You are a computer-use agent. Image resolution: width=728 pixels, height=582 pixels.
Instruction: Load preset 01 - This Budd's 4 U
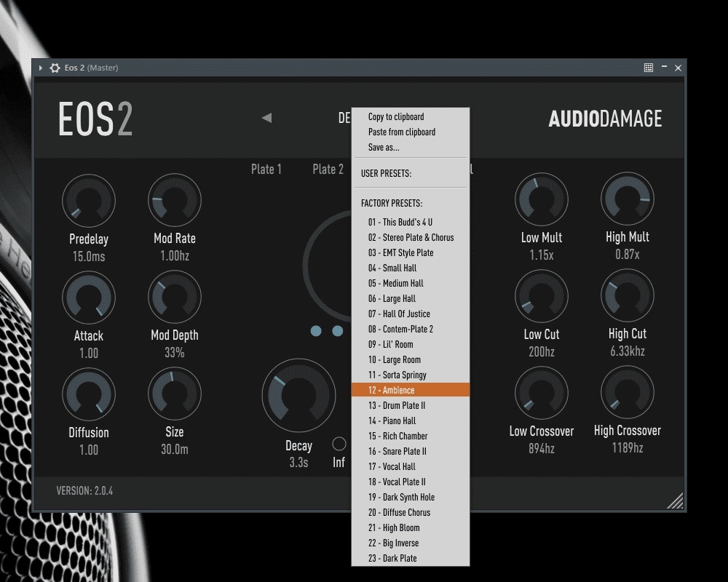(x=411, y=222)
